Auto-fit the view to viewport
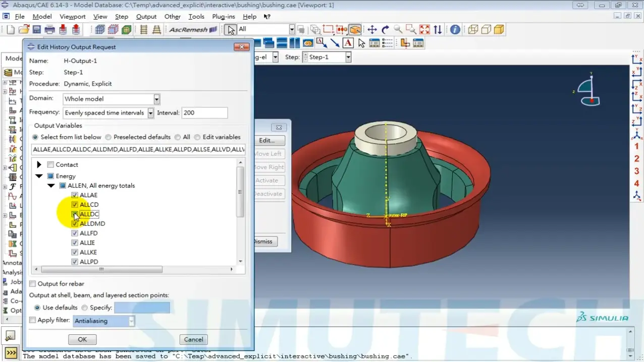Screen dimensions: 644x362 tap(424, 30)
